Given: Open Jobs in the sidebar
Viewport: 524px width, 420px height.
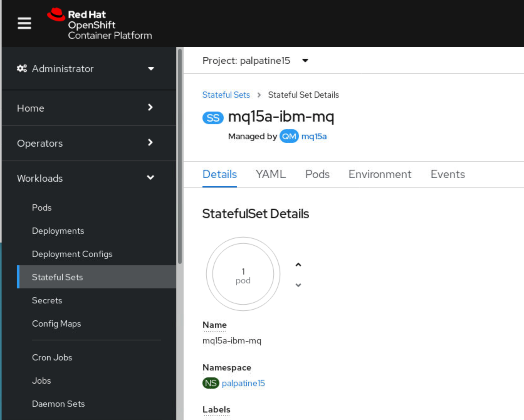Looking at the screenshot, I should (x=97, y=381).
